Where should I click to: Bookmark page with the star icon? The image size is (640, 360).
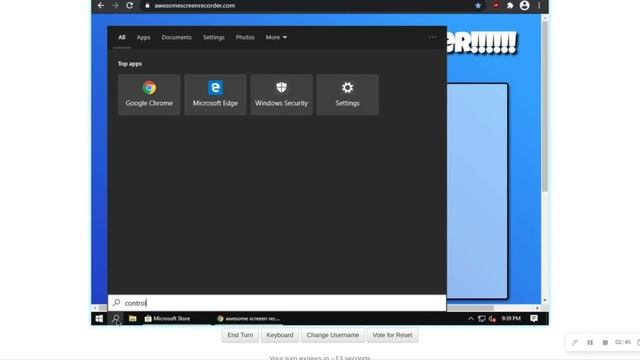click(x=478, y=6)
